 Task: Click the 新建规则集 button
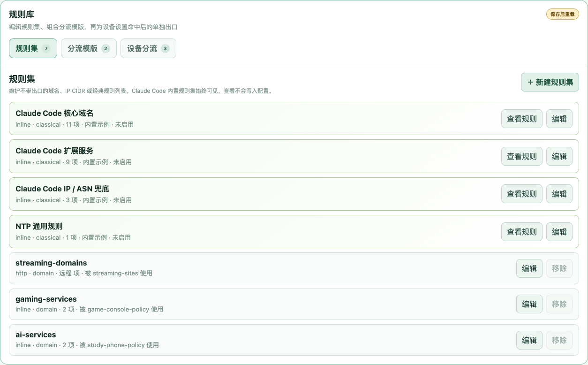pyautogui.click(x=550, y=82)
